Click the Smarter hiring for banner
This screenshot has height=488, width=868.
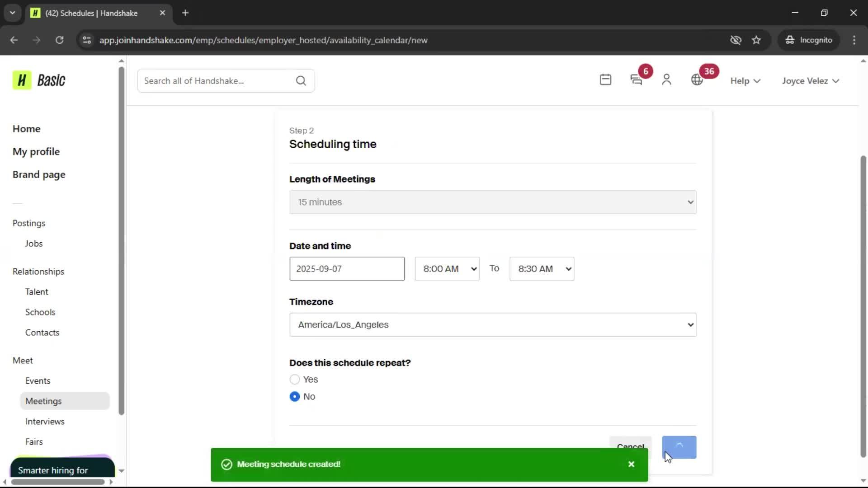click(62, 467)
